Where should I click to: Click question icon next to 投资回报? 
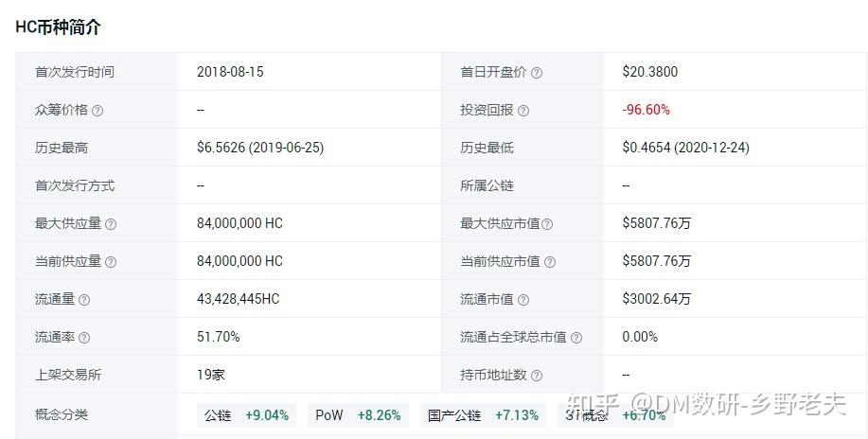pyautogui.click(x=523, y=111)
